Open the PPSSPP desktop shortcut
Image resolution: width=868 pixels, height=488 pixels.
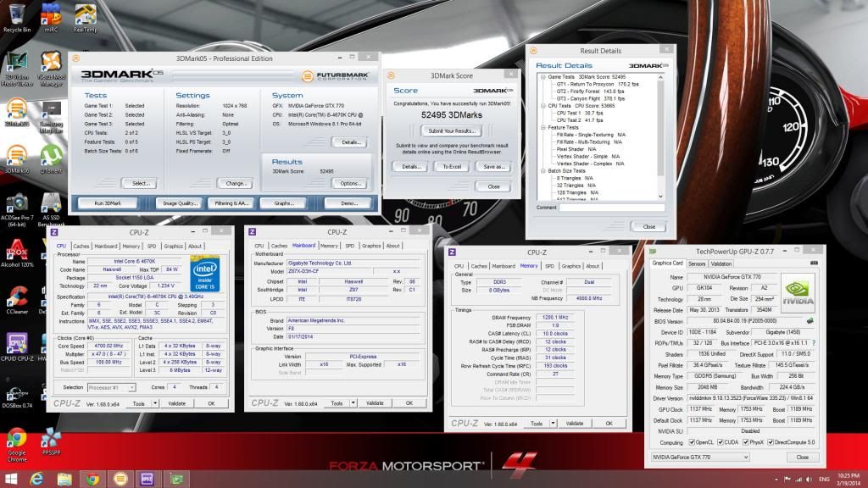point(51,441)
